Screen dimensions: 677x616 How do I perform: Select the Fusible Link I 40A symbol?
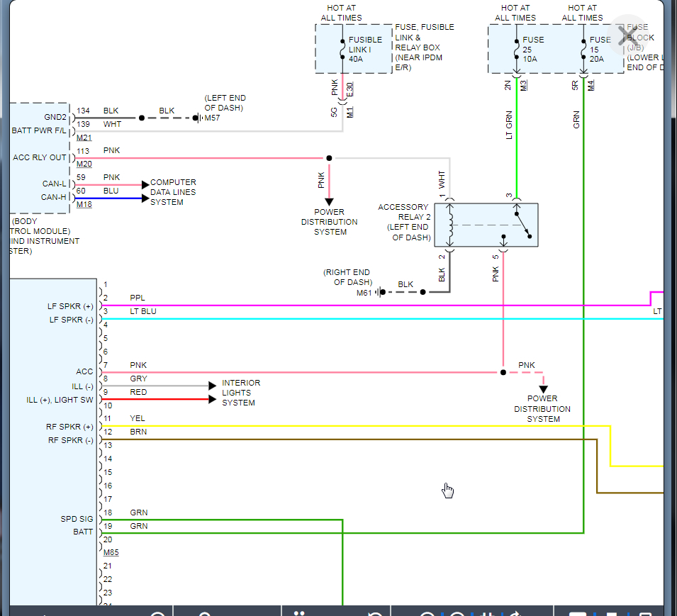click(x=343, y=50)
